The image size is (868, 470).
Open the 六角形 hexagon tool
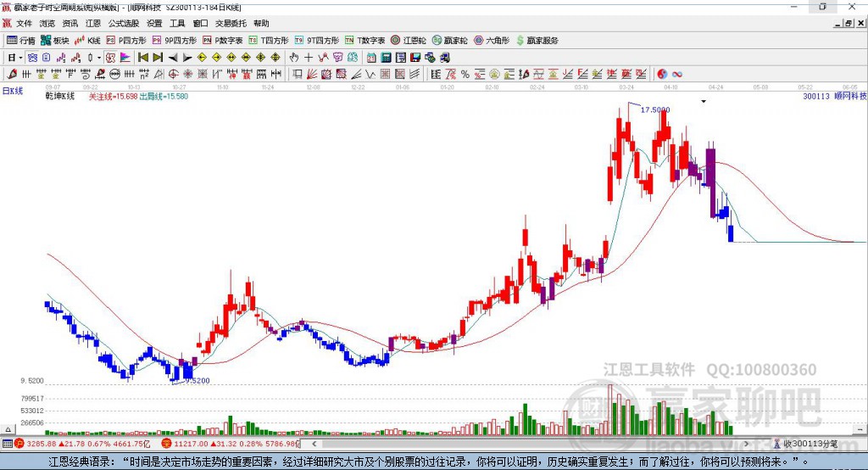(x=492, y=41)
